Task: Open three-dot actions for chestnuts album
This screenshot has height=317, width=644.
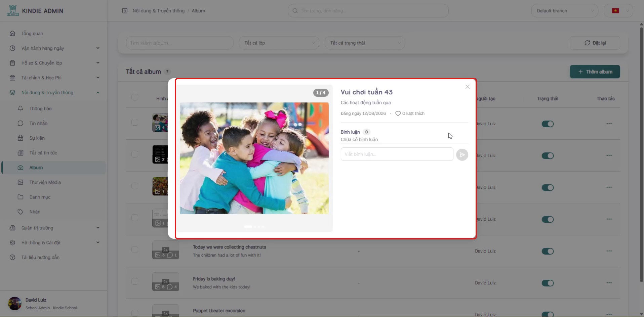Action: [609, 251]
